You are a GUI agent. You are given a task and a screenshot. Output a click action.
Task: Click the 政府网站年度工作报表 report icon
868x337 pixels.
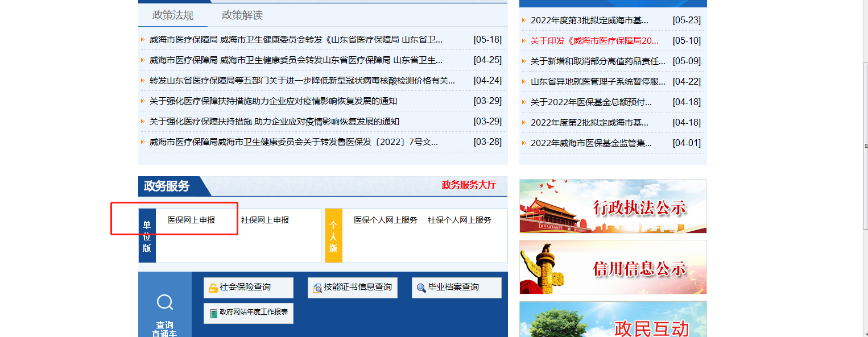pos(213,314)
